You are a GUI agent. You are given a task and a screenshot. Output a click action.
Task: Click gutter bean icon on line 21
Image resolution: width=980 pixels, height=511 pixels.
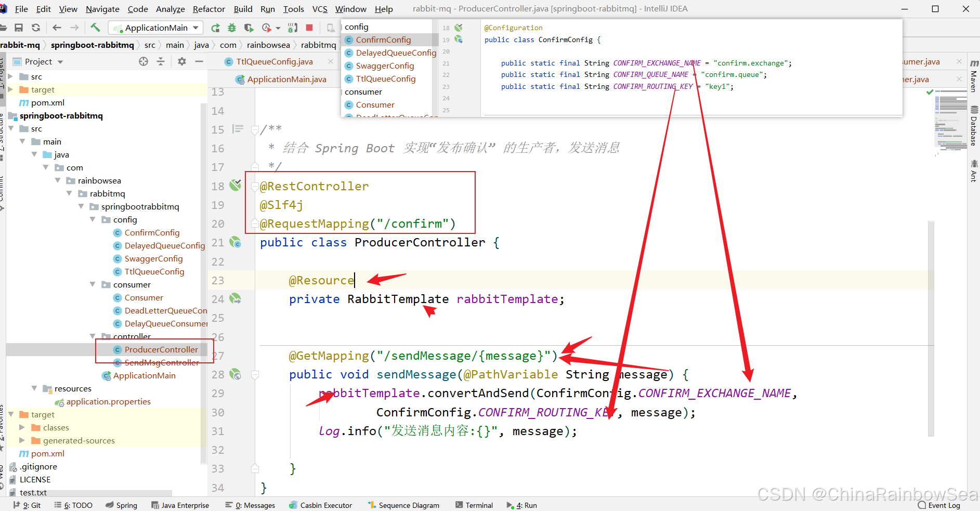click(236, 242)
